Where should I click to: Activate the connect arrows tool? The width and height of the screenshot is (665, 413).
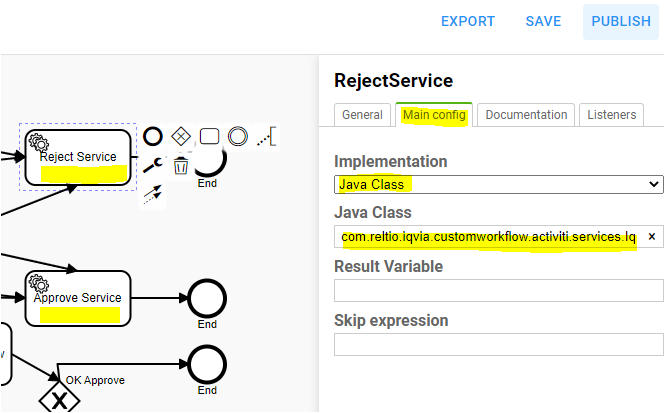[152, 194]
